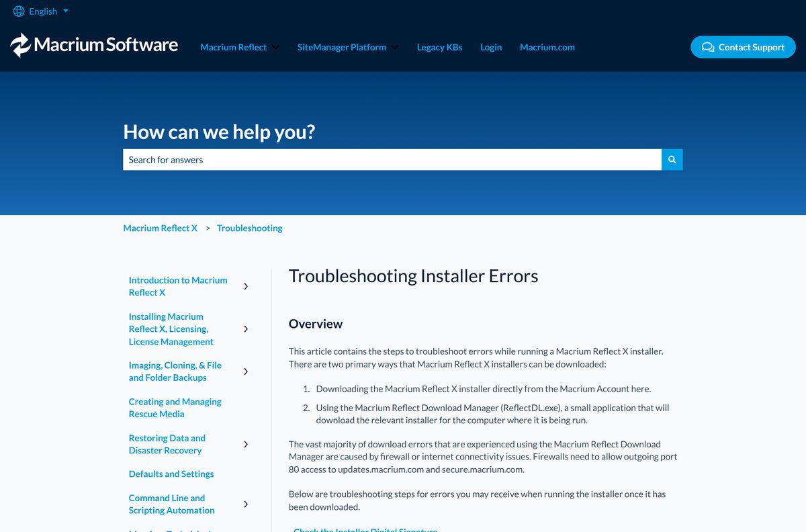Open the Troubleshooting breadcrumb link
The width and height of the screenshot is (806, 532).
(249, 228)
